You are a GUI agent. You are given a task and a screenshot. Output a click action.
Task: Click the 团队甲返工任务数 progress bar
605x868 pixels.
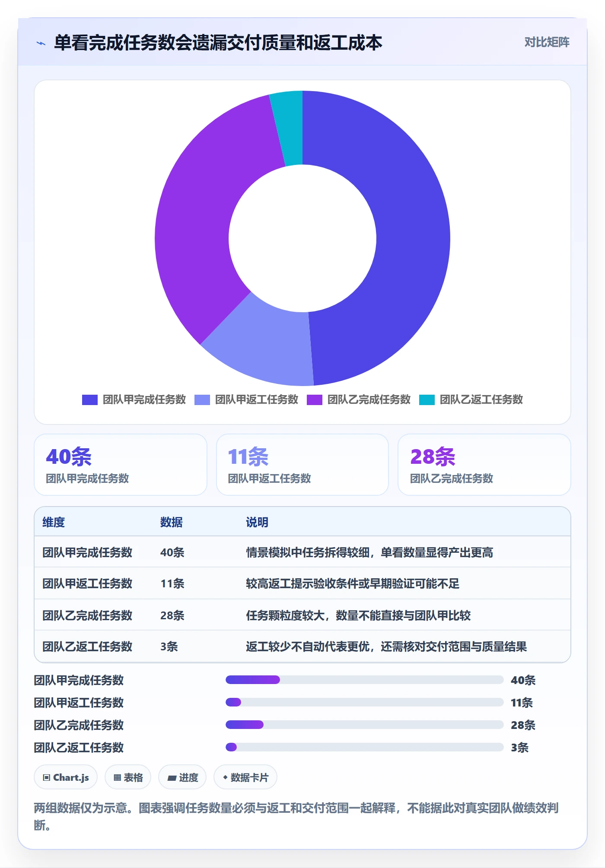[x=365, y=702]
